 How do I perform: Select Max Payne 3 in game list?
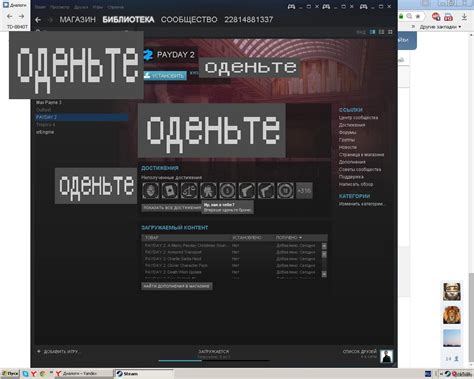(49, 102)
